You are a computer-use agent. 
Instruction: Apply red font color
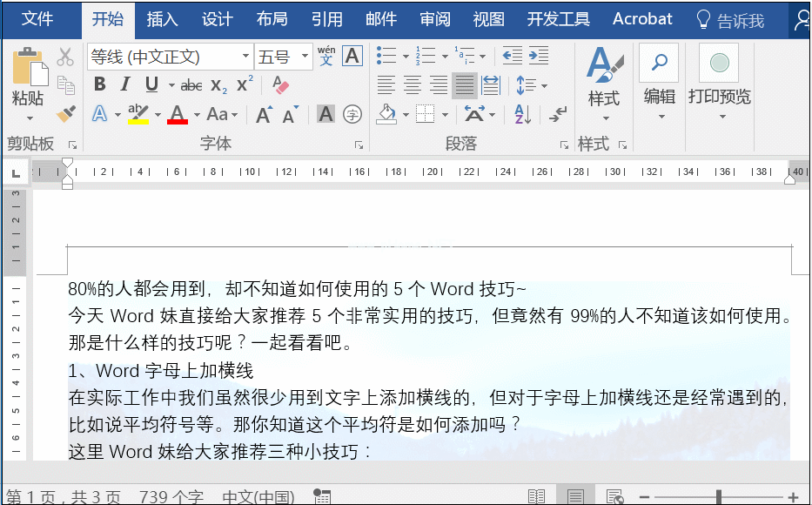point(177,114)
